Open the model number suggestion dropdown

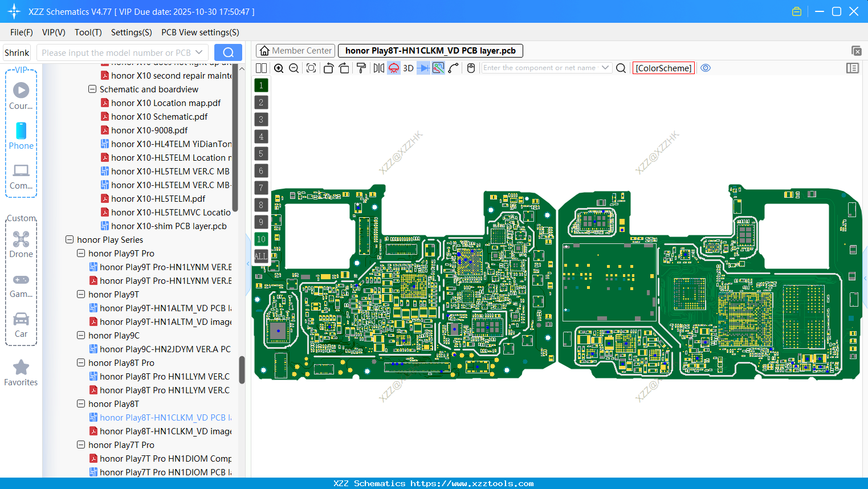pos(199,52)
